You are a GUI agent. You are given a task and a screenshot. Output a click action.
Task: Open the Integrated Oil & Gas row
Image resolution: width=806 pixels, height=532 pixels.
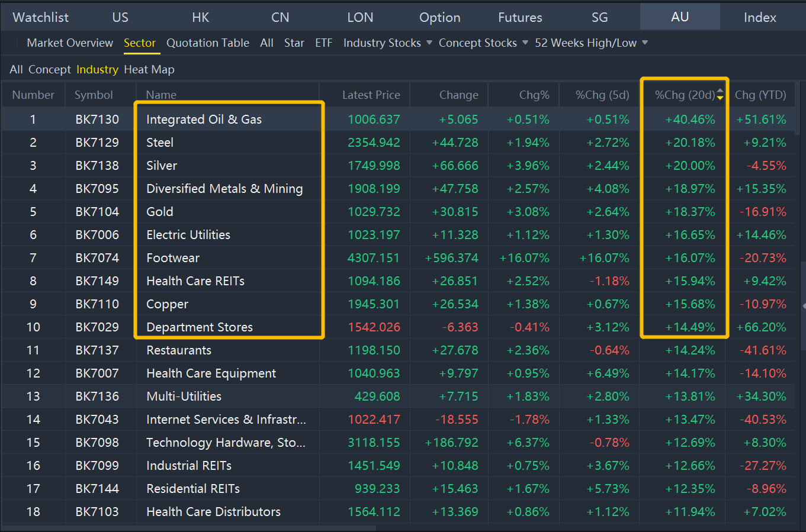[x=204, y=119]
